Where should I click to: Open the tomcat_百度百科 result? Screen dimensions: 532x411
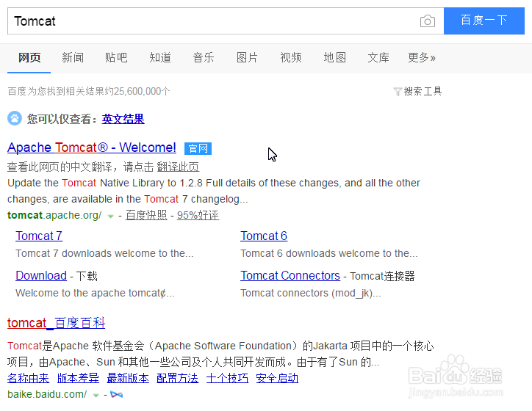(x=57, y=323)
